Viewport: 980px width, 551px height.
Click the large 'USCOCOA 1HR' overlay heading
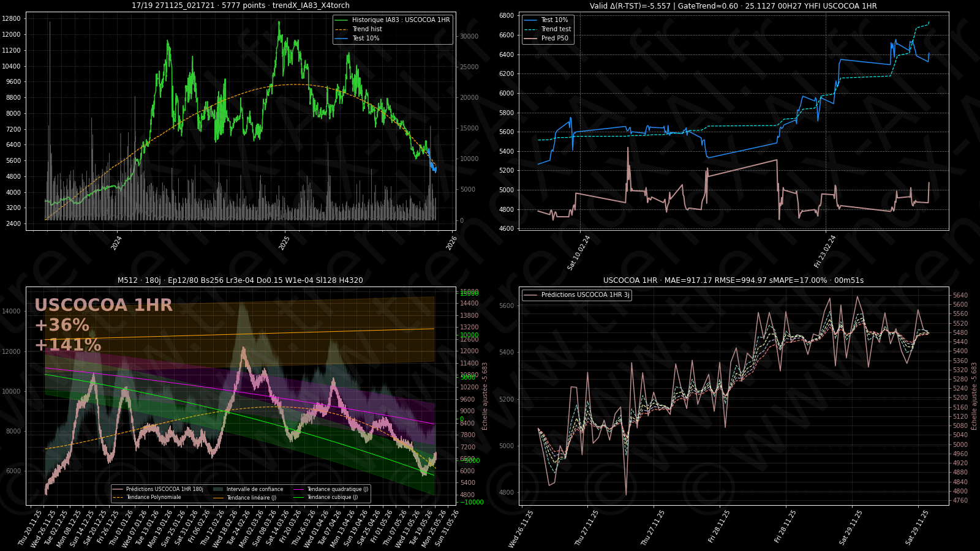point(104,305)
